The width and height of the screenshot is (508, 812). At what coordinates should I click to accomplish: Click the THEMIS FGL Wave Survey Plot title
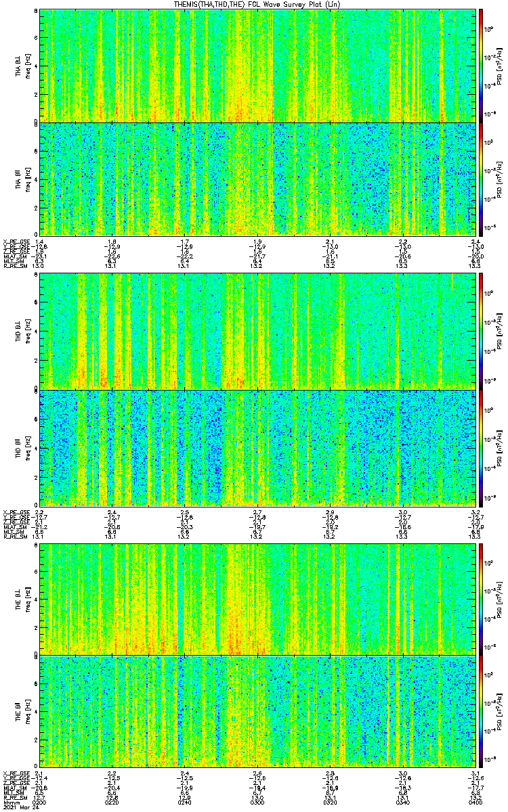point(257,4)
